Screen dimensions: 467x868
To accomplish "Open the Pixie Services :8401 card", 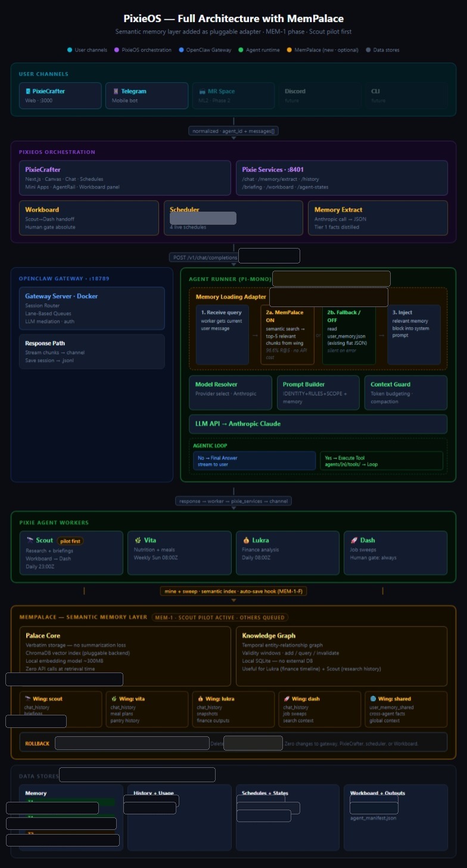I will click(x=341, y=178).
